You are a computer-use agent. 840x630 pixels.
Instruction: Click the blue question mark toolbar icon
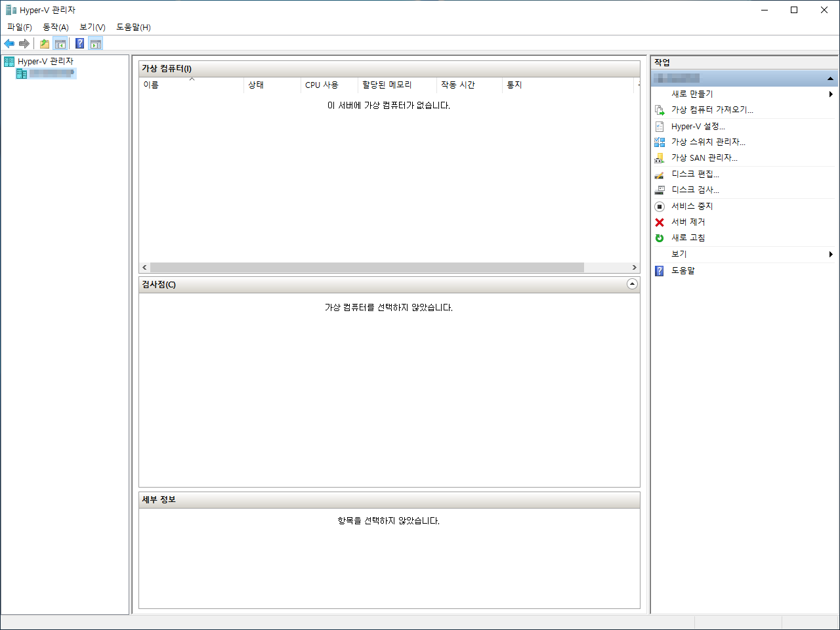click(79, 44)
